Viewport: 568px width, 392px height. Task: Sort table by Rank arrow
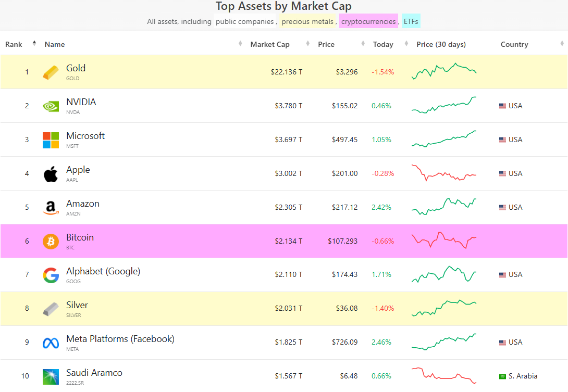[34, 43]
